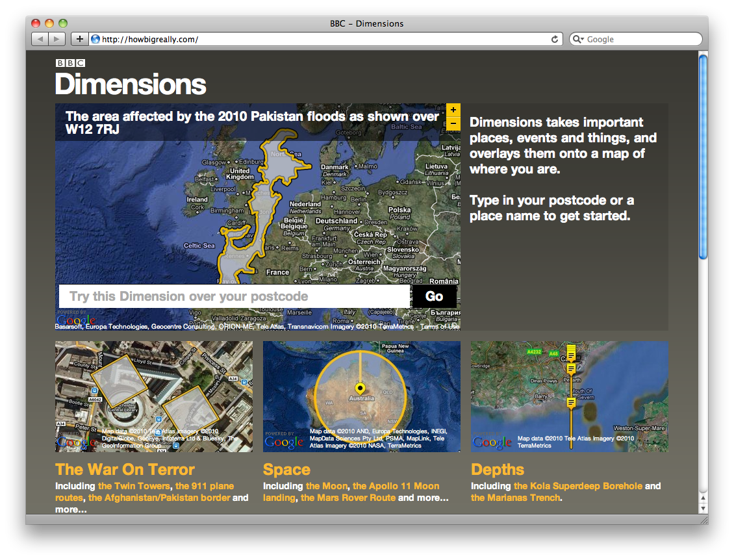Close the browser window with red button
This screenshot has width=734, height=560.
[x=36, y=23]
